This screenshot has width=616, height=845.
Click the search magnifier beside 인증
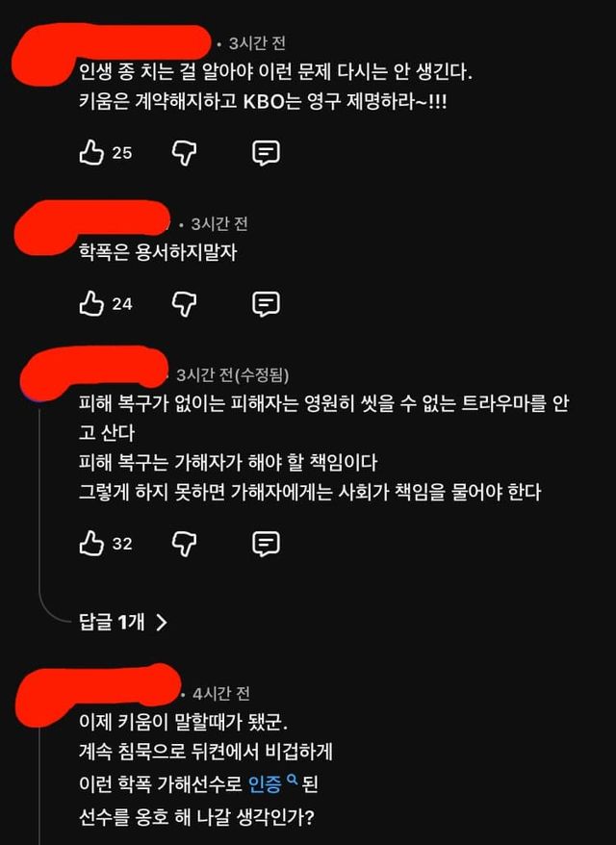point(292,780)
